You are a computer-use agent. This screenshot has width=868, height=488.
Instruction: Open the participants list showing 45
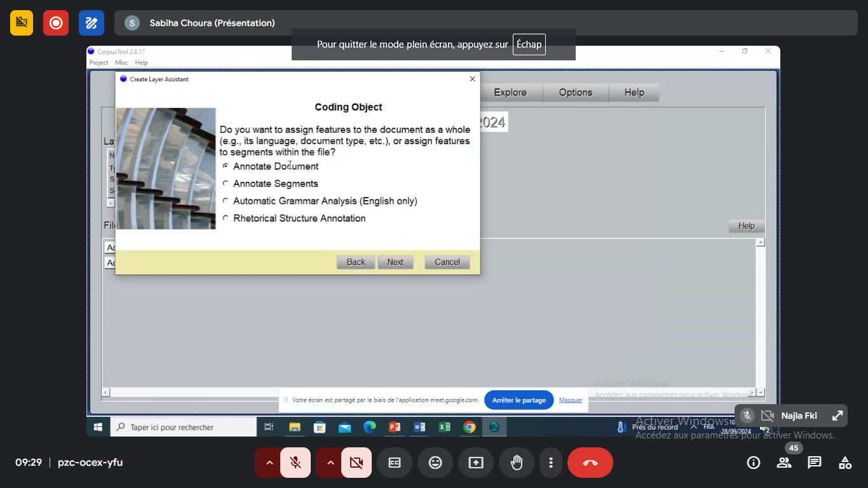[784, 463]
